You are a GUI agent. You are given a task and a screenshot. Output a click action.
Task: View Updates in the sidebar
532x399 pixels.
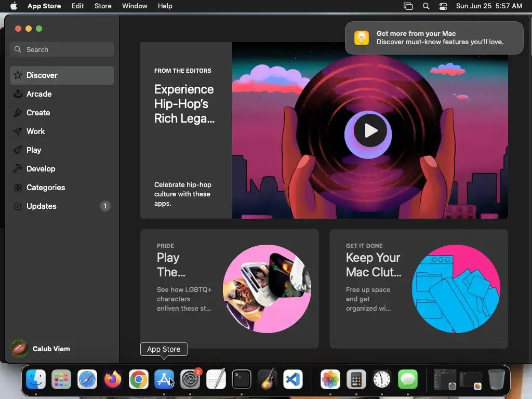click(x=62, y=206)
